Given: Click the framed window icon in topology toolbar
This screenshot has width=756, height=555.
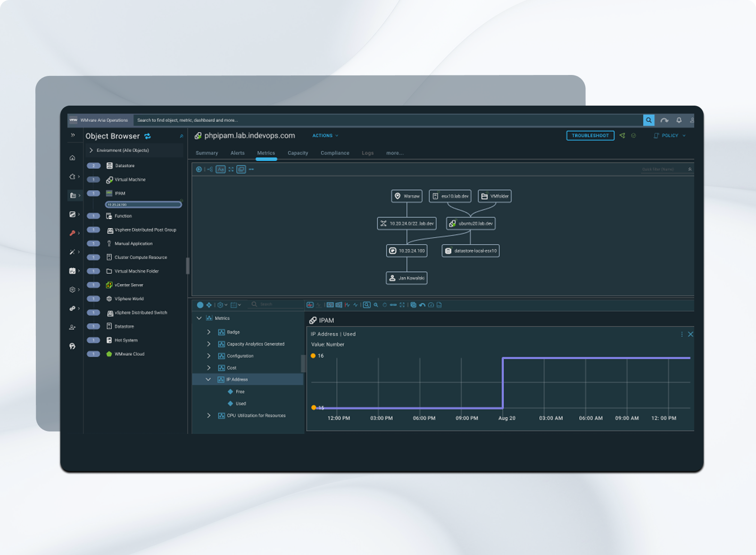Looking at the screenshot, I should click(241, 169).
